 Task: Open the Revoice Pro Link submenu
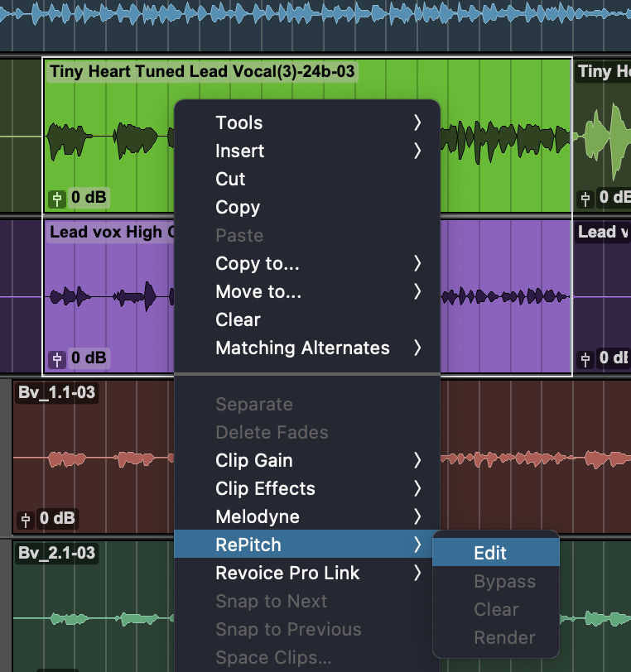point(287,573)
